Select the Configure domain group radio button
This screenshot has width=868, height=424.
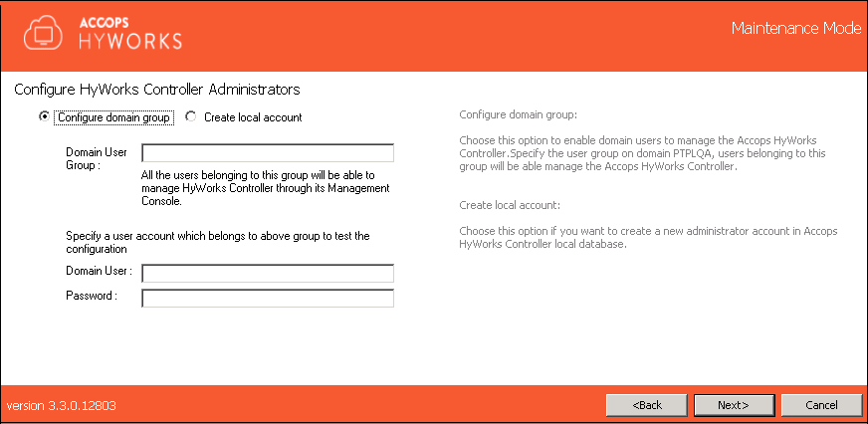pos(44,116)
